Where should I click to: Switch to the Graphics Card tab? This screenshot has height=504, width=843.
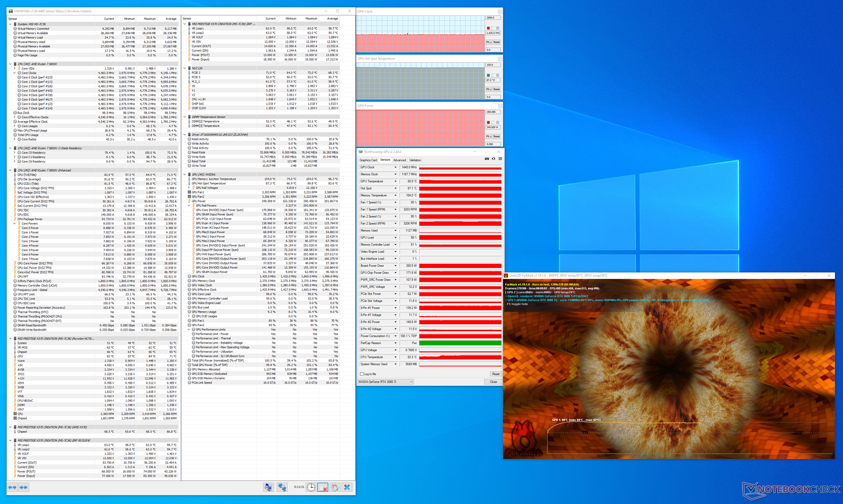coord(368,160)
